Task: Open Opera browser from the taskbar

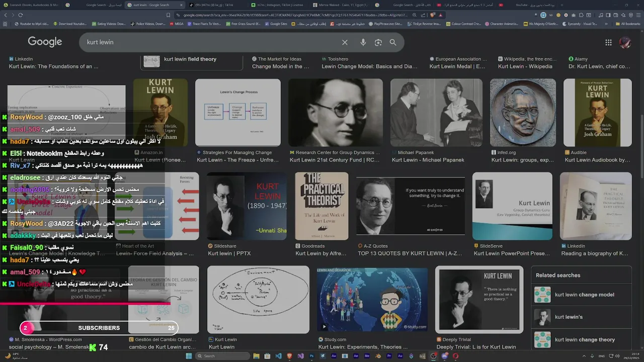Action: pyautogui.click(x=455, y=356)
